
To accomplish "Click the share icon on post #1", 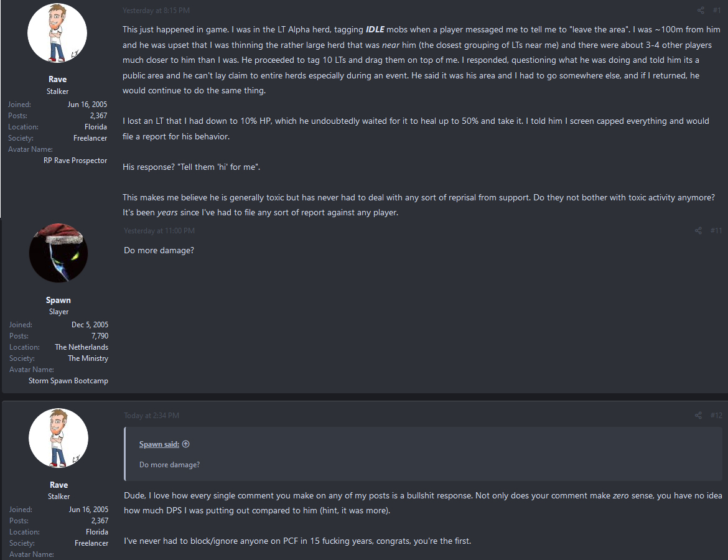I will coord(701,10).
